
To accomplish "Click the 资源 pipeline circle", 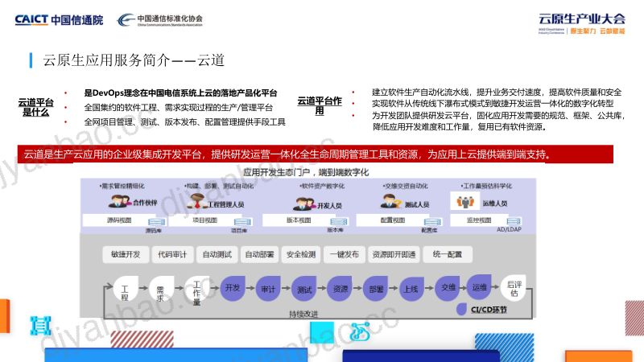I will pyautogui.click(x=340, y=289).
